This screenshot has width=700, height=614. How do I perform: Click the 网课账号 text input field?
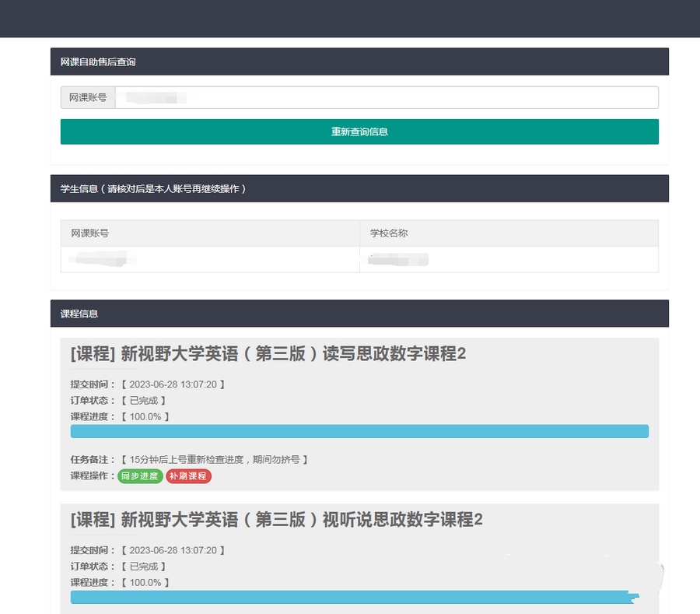click(387, 98)
